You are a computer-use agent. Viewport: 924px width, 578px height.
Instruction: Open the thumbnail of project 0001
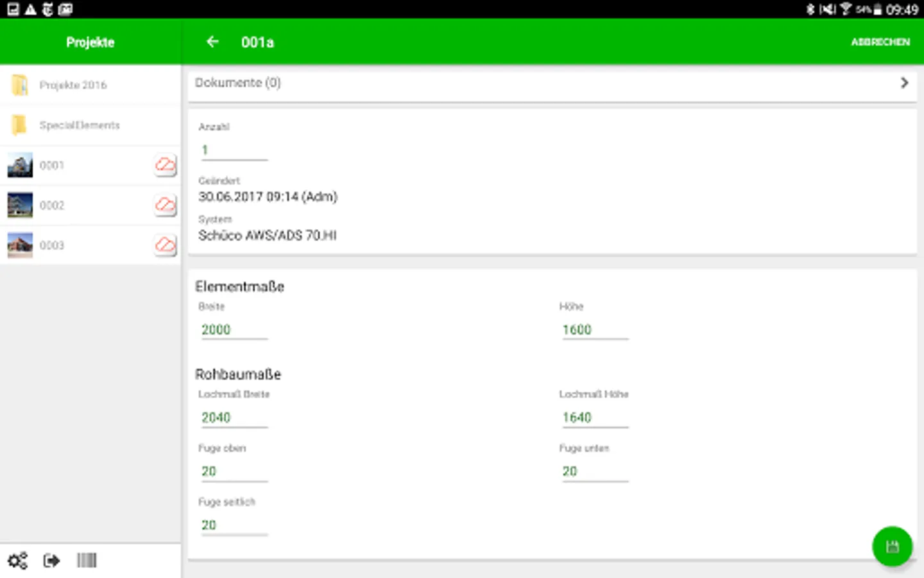[20, 165]
